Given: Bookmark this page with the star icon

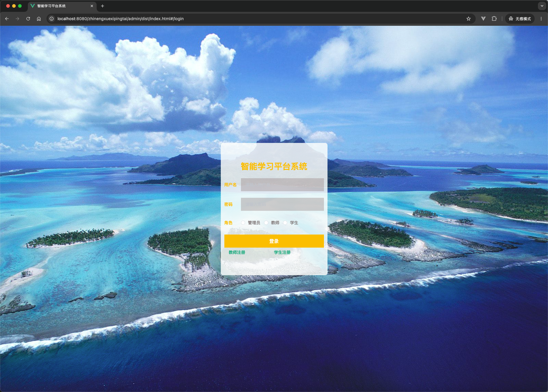Looking at the screenshot, I should (469, 19).
